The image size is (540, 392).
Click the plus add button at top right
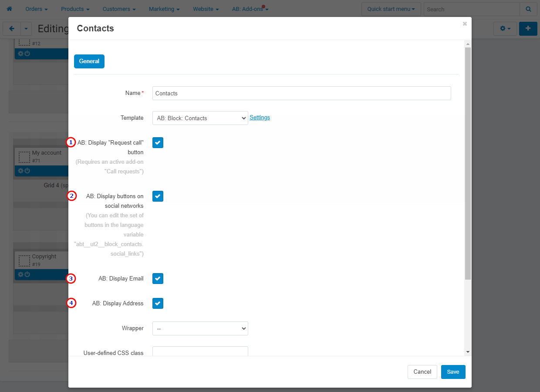(x=528, y=29)
